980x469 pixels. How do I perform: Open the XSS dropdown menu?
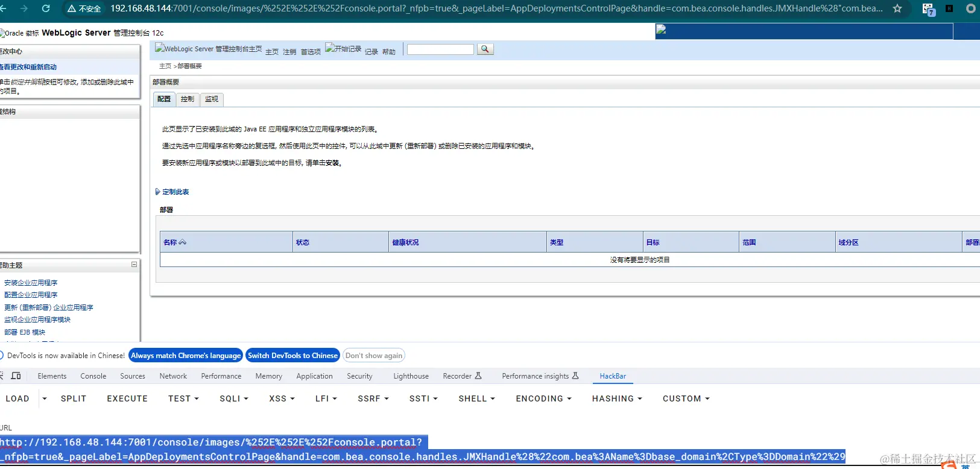tap(282, 398)
